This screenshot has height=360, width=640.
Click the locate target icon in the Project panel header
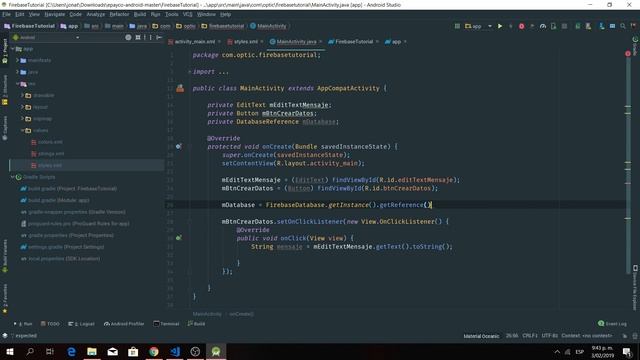pyautogui.click(x=128, y=37)
